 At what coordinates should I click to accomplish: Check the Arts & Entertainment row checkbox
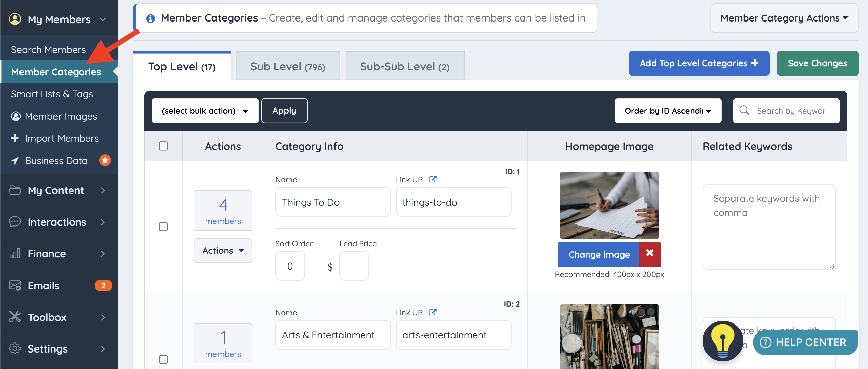coord(163,359)
